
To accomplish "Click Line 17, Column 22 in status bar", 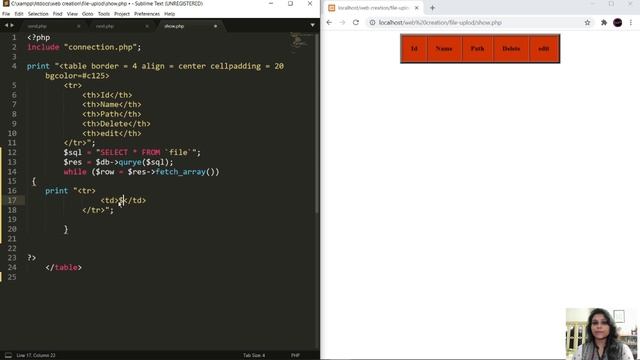I will coord(36,356).
